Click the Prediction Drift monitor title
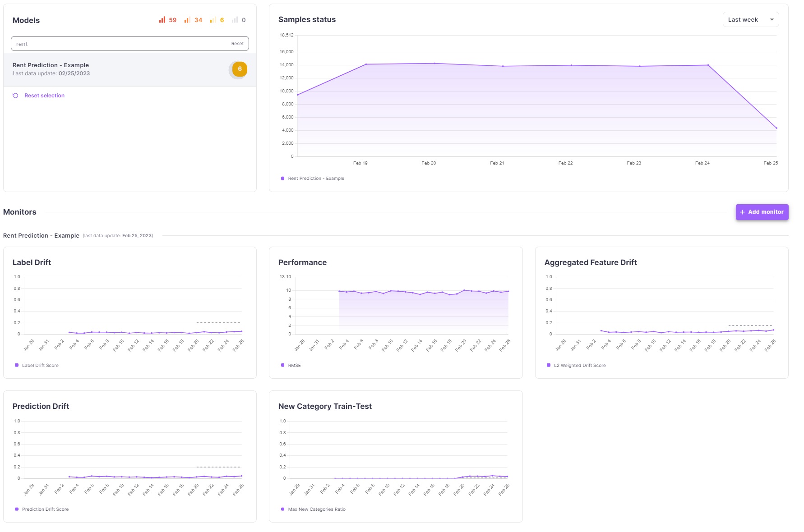Image resolution: width=804 pixels, height=532 pixels. 41,406
